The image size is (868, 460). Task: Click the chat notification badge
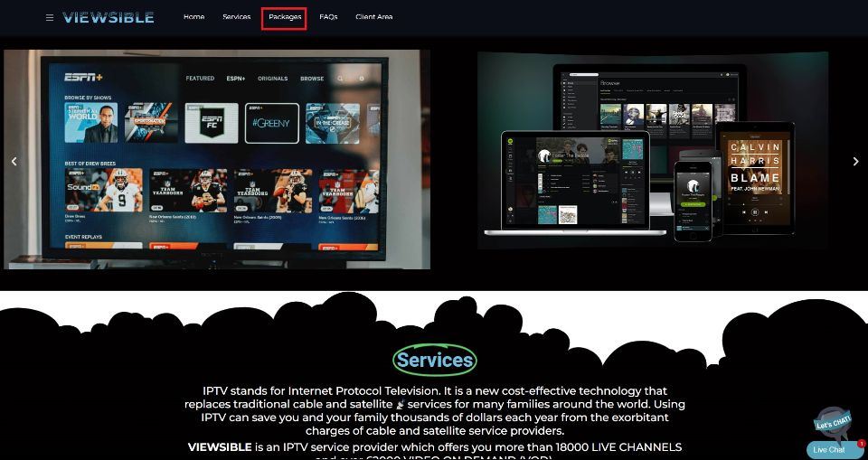[x=862, y=444]
